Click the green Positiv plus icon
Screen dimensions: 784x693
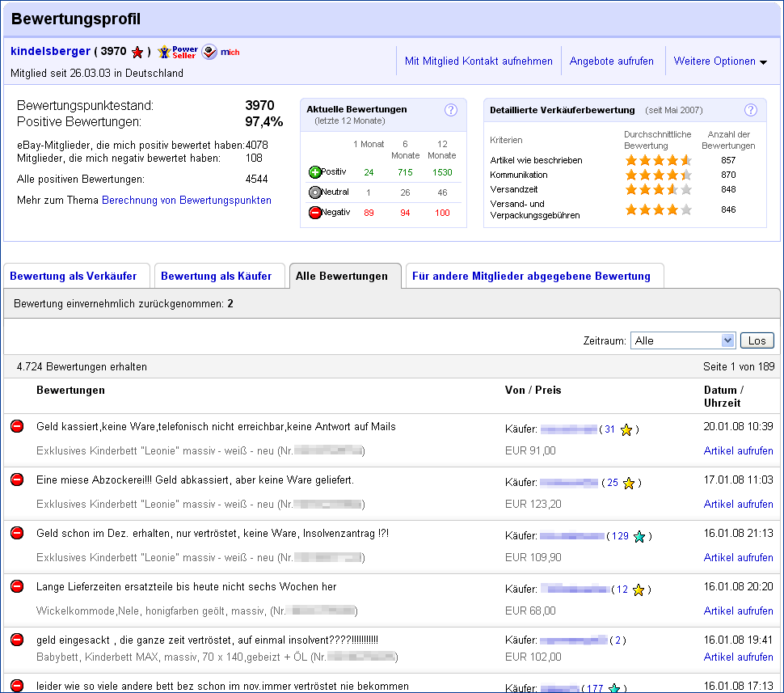point(315,172)
